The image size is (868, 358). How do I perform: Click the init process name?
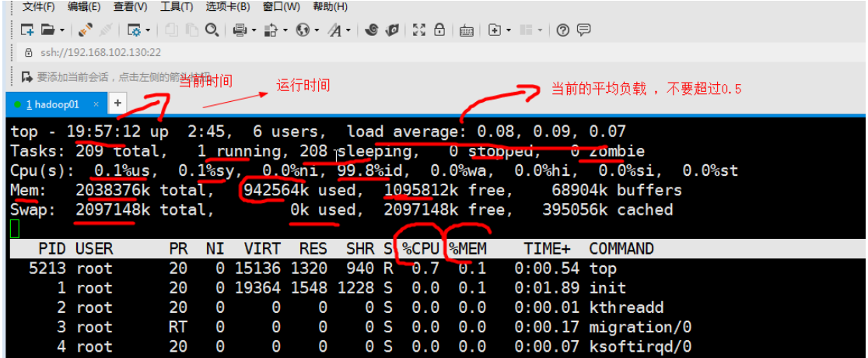click(x=607, y=288)
